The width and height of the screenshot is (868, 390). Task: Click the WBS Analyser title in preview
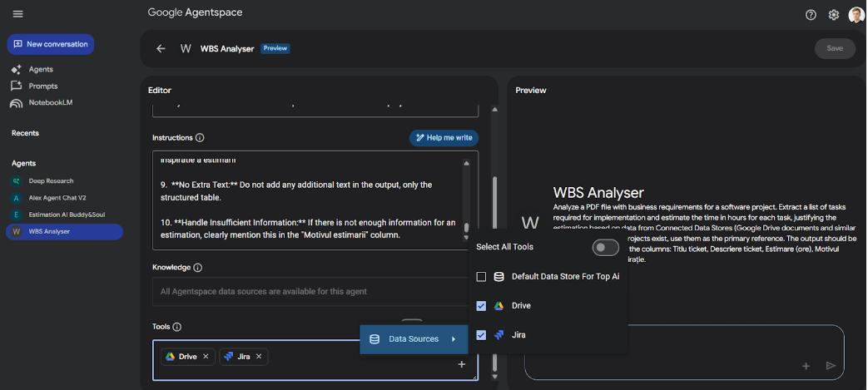click(x=598, y=193)
